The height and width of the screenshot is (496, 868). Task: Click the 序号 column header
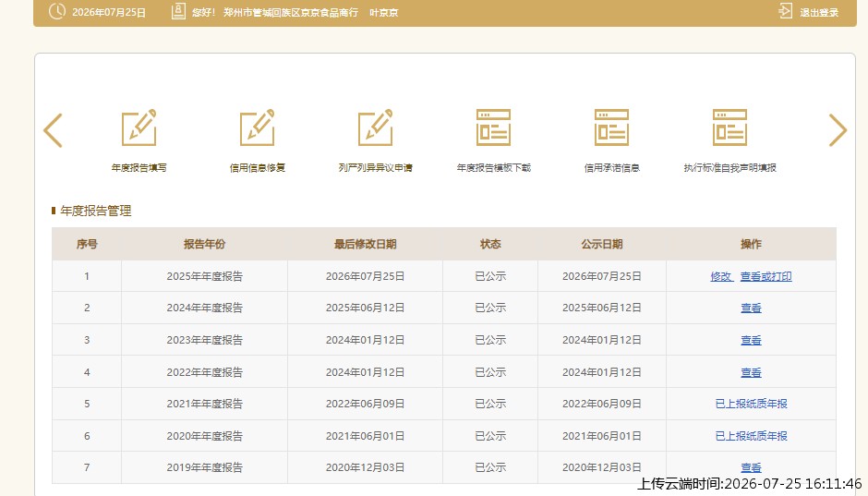coord(87,244)
